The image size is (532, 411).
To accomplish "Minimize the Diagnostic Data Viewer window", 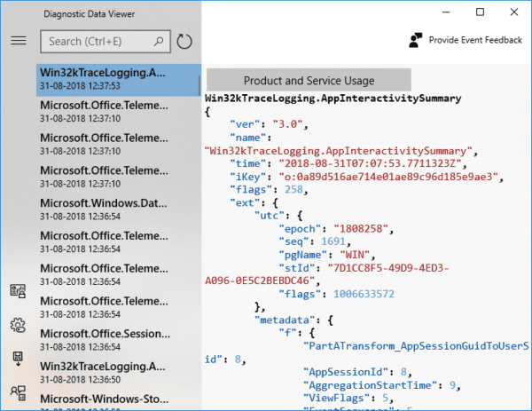I will (440, 12).
